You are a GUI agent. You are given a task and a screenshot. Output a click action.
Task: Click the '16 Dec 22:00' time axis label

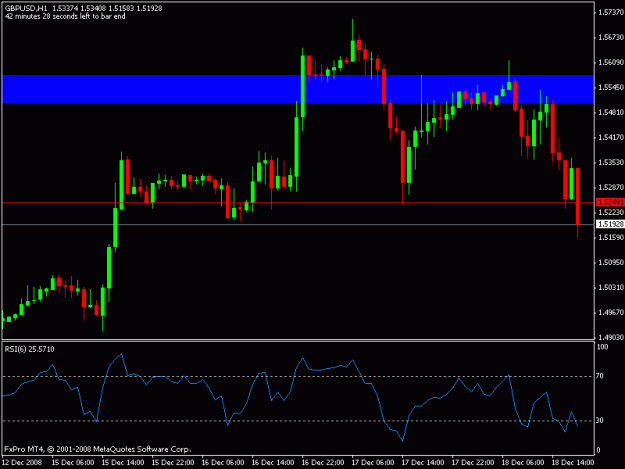click(x=323, y=463)
